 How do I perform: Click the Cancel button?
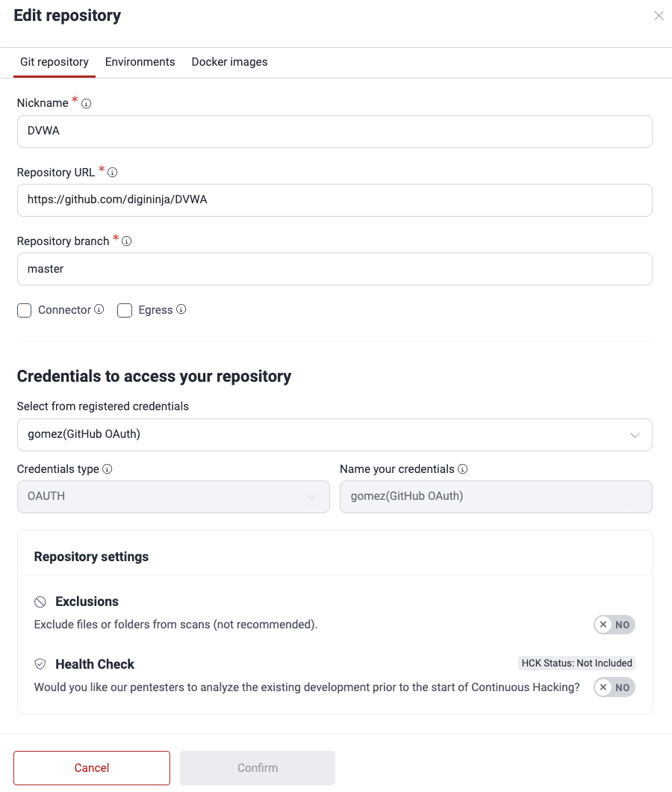point(91,767)
